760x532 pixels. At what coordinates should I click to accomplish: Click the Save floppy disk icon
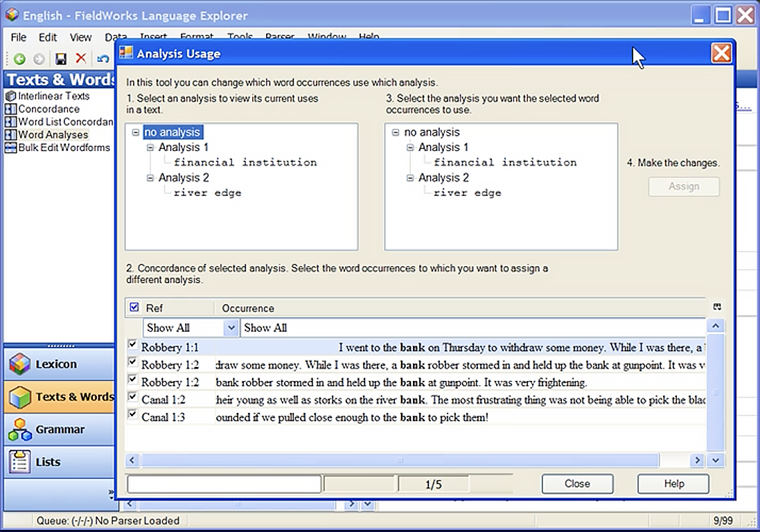point(61,59)
